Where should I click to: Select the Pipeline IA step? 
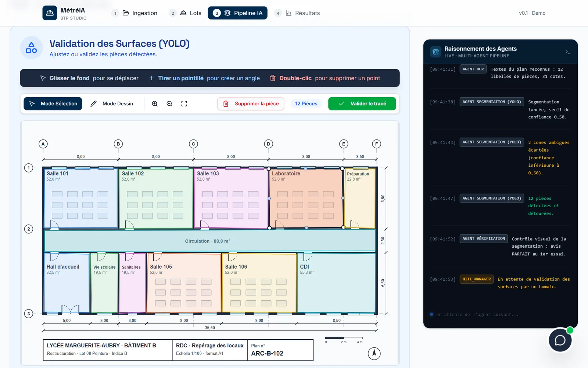click(237, 13)
